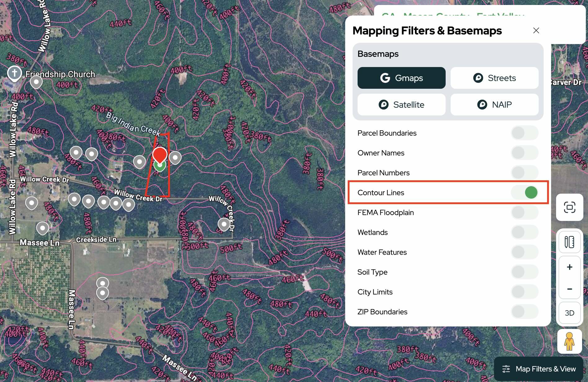
Task: Click the Street View pegman icon
Action: click(x=569, y=341)
